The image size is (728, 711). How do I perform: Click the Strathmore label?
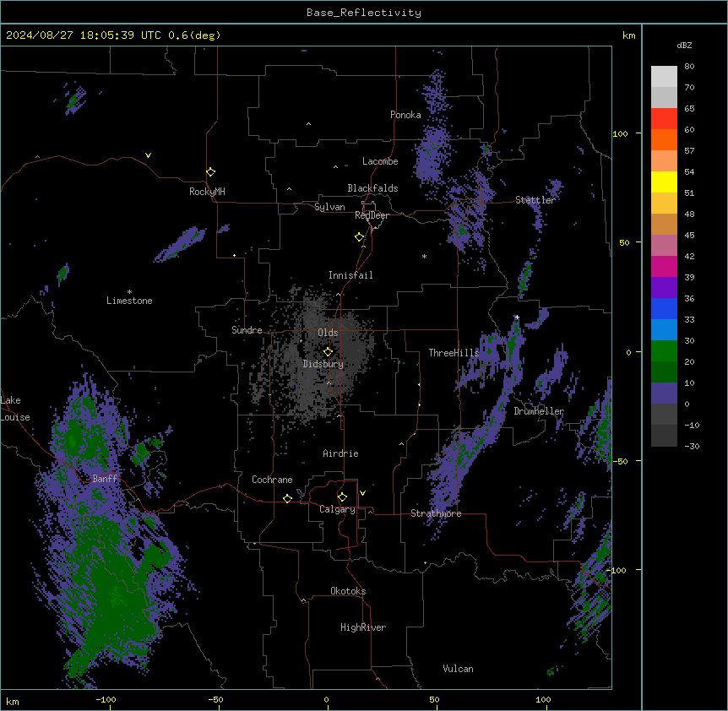436,513
